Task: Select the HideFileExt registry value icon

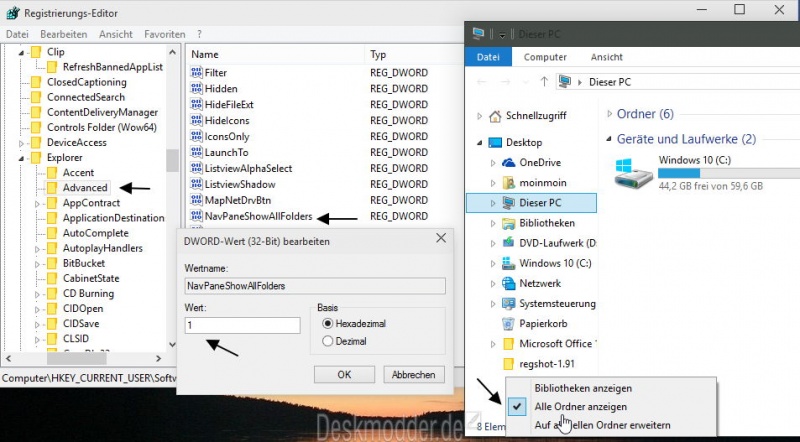Action: point(197,105)
